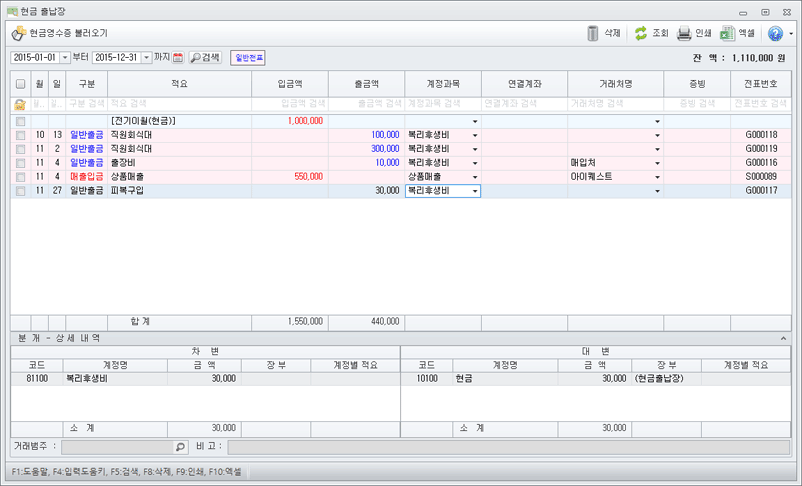This screenshot has width=802, height=486.
Task: Select the 1,000,000 전기이월 amount
Action: coord(290,122)
